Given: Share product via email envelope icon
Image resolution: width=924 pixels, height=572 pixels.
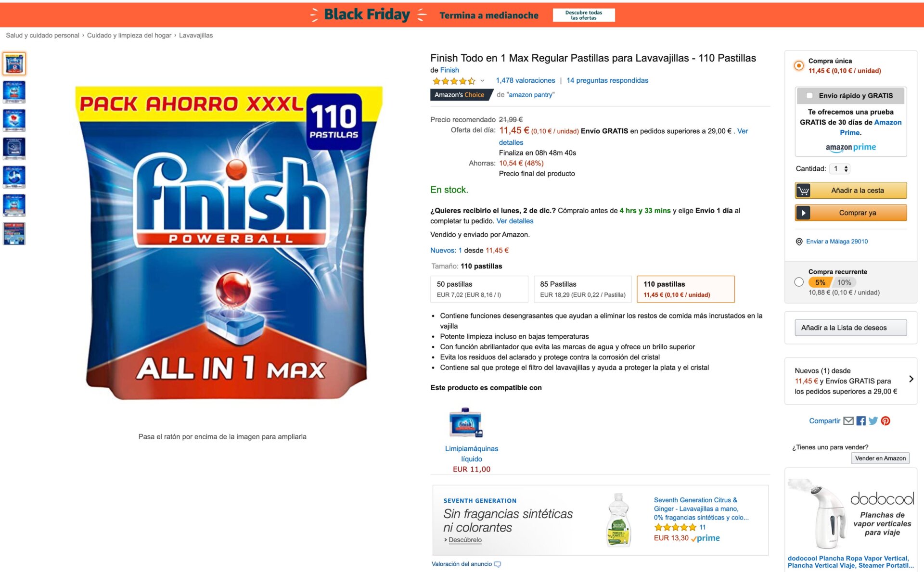Looking at the screenshot, I should [848, 421].
